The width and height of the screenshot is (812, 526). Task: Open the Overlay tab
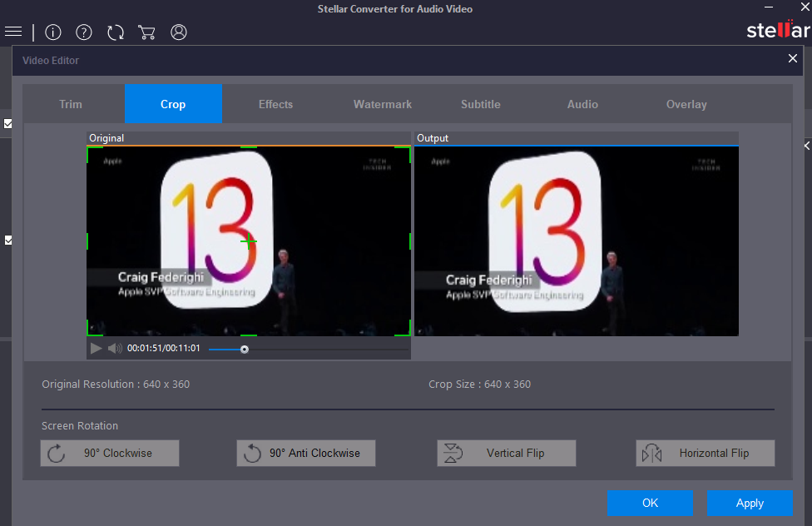[686, 104]
